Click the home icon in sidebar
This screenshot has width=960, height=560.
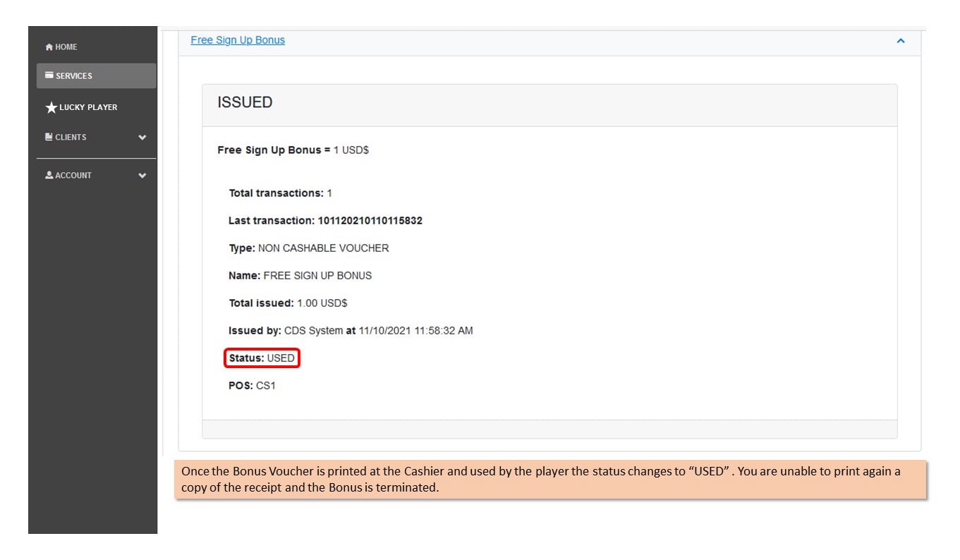tap(49, 47)
